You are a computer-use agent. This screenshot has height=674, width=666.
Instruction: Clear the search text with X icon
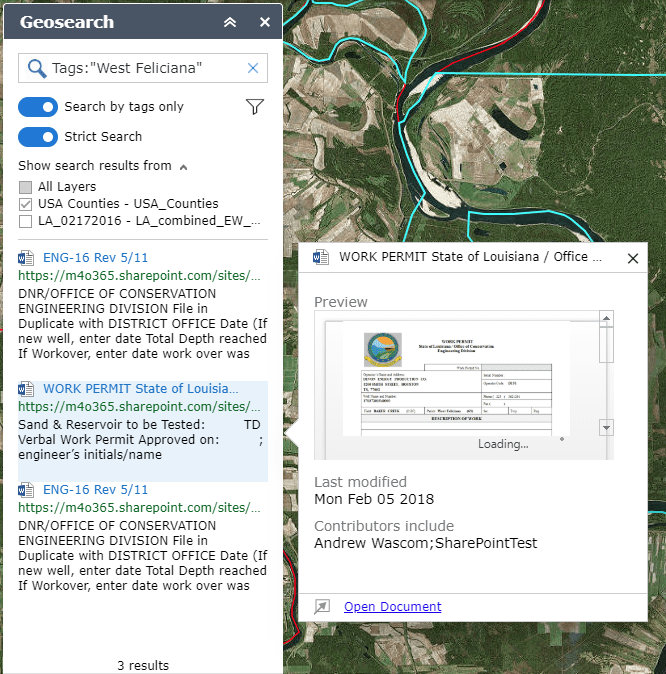253,68
